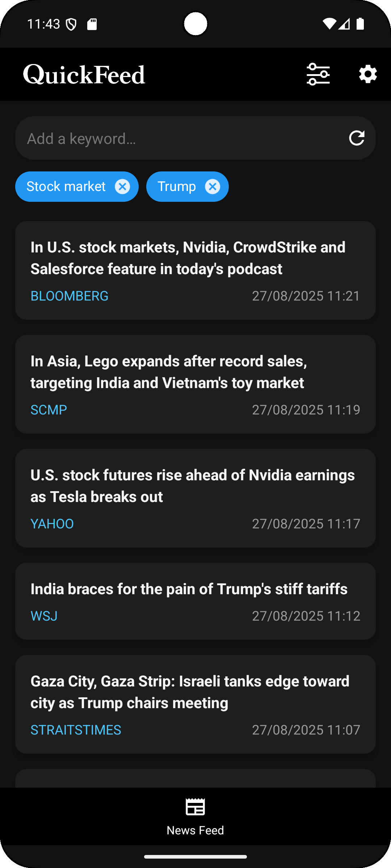Tap the Wi-Fi status bar icon
Image resolution: width=391 pixels, height=868 pixels.
[x=329, y=24]
